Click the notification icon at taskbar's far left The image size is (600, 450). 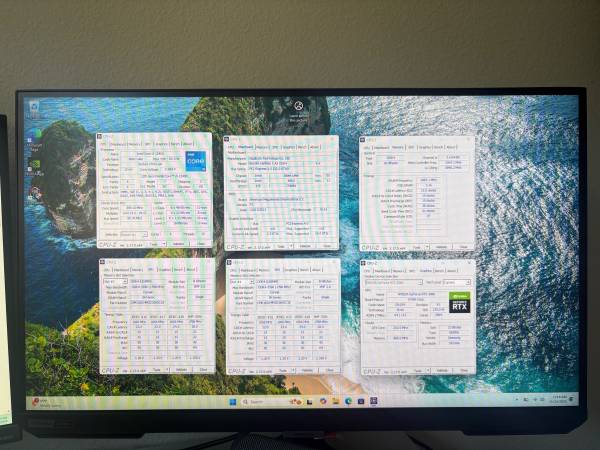point(36,402)
